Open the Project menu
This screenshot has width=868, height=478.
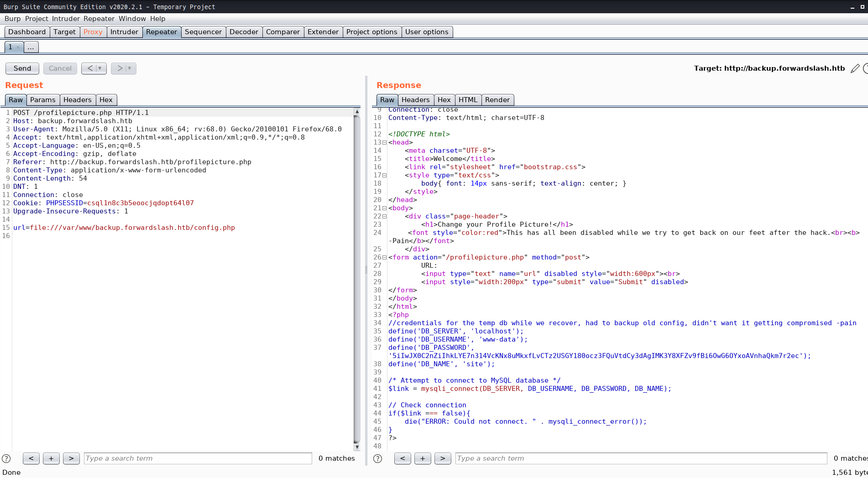37,19
